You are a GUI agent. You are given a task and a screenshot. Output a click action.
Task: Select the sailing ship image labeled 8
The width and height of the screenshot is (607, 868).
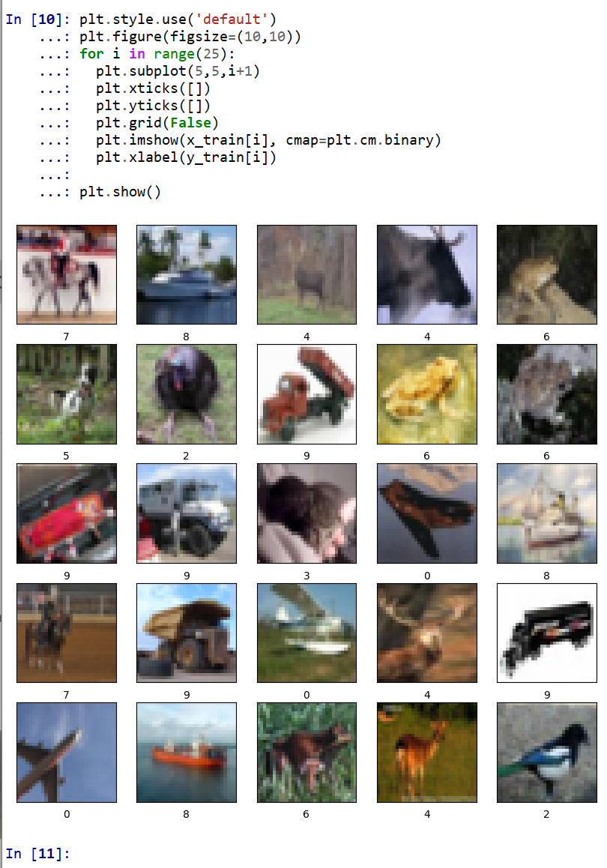tap(547, 513)
